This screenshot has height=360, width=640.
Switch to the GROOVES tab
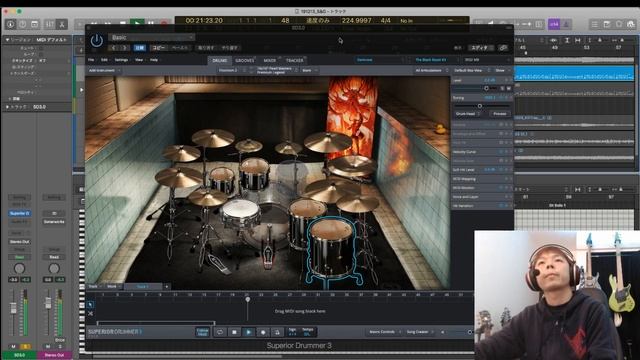click(245, 60)
